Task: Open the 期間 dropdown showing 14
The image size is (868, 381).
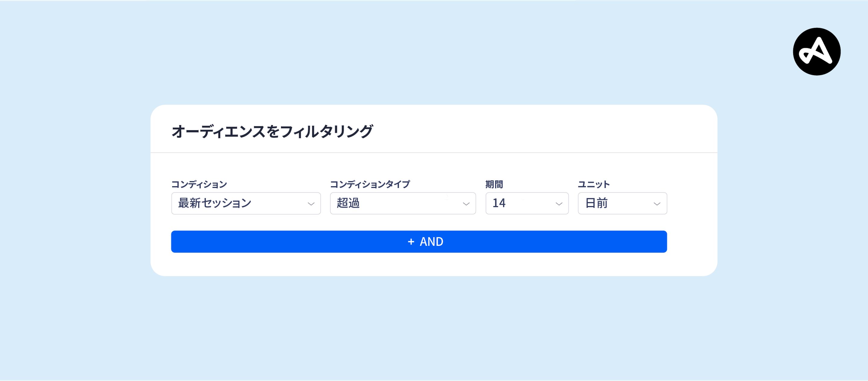Action: [x=527, y=204]
